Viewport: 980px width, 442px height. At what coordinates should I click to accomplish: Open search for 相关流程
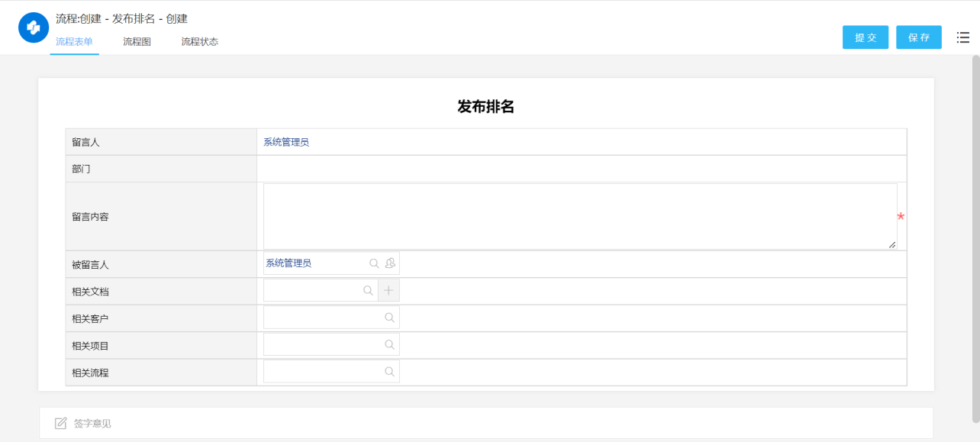point(392,372)
